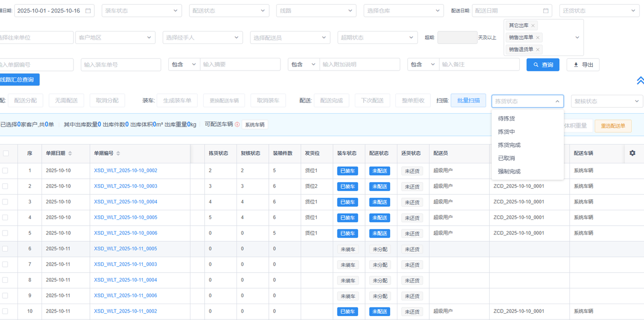Select 待拣货 option in dropdown list
This screenshot has width=644, height=320.
point(506,118)
